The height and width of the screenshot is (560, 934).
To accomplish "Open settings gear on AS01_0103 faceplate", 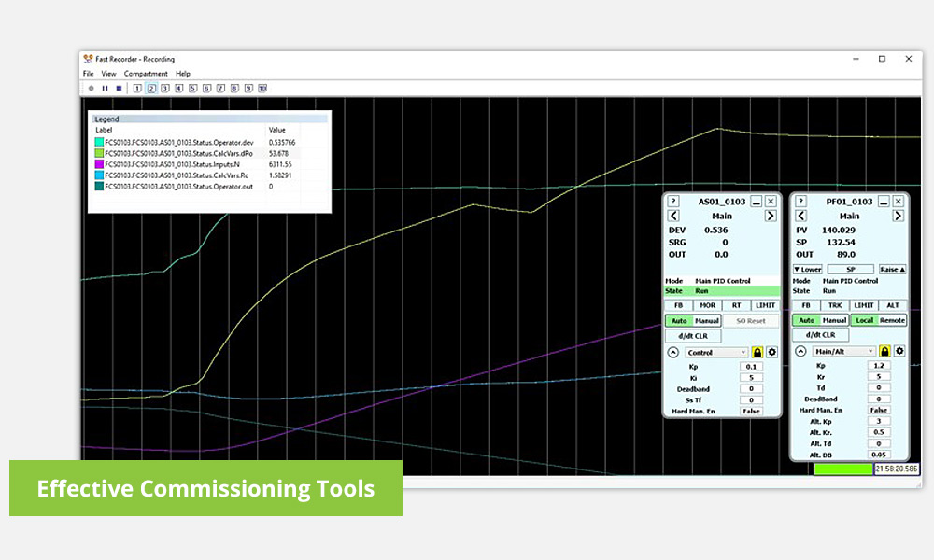I will 772,352.
